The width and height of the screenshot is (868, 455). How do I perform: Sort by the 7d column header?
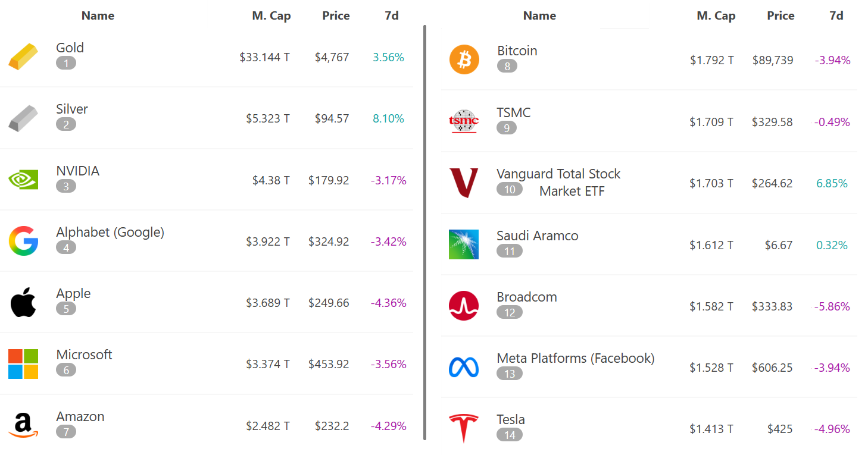[x=391, y=15]
